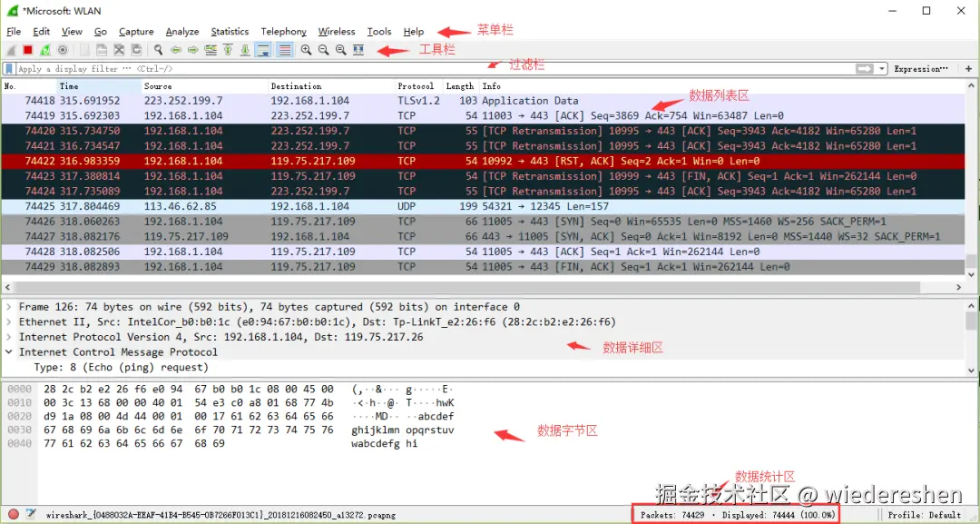Go back in packet history arrow
980x524 pixels.
click(x=176, y=50)
